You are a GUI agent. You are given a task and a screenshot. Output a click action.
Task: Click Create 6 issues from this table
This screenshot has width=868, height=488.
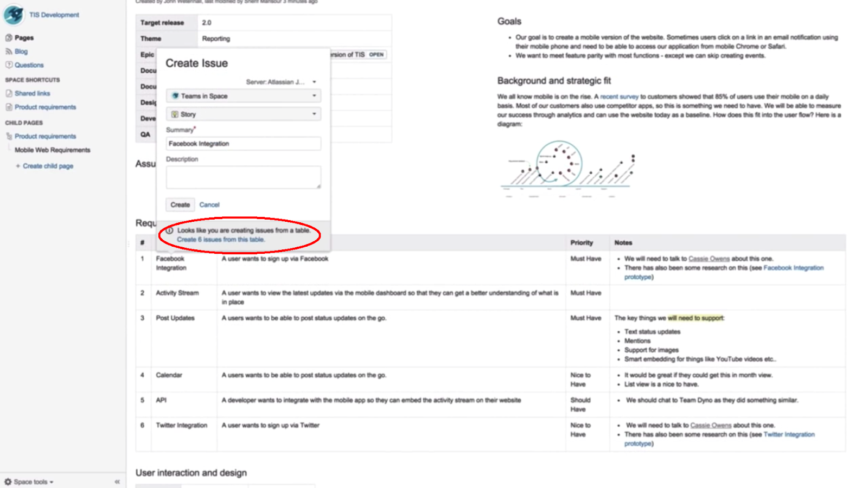(x=221, y=240)
